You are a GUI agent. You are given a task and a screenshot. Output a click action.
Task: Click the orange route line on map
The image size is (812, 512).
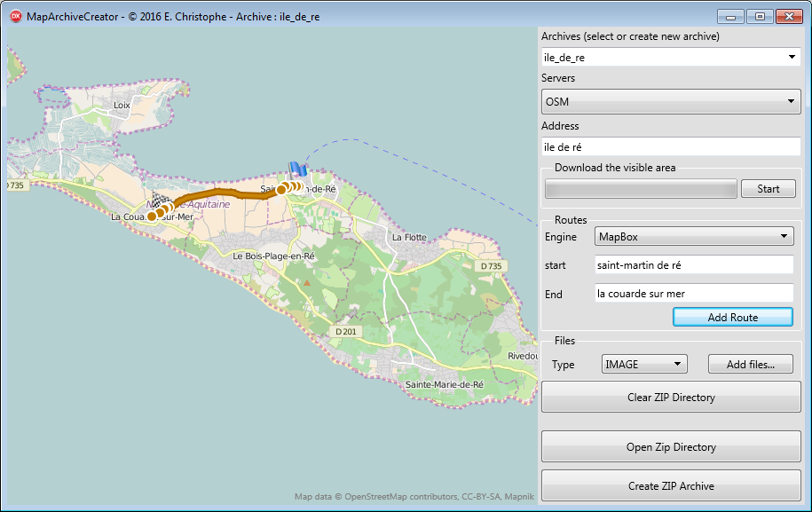[x=222, y=193]
